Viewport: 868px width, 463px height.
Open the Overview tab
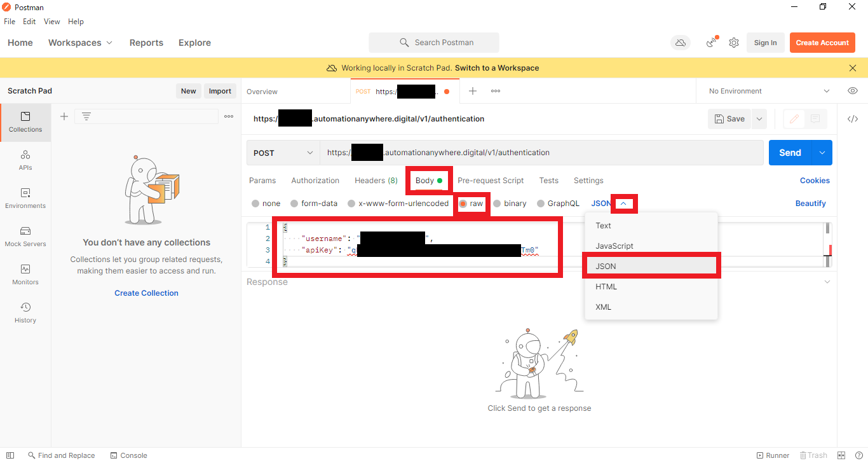(262, 92)
